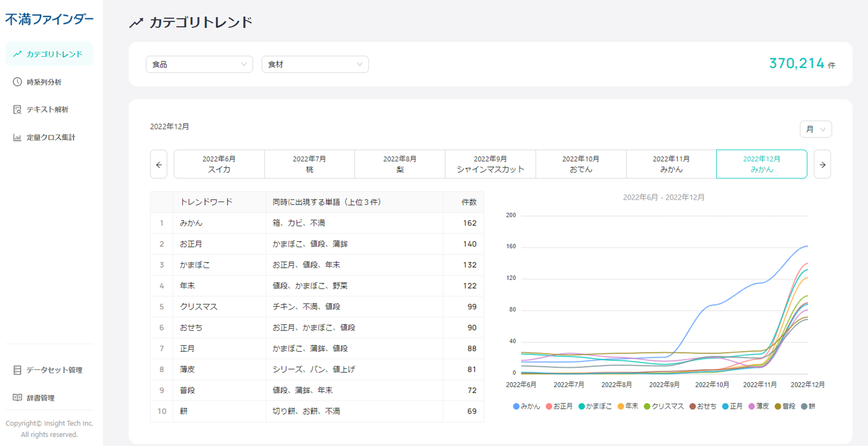This screenshot has width=868, height=446.
Task: Open データセット管理 via its database icon
Action: (x=17, y=370)
